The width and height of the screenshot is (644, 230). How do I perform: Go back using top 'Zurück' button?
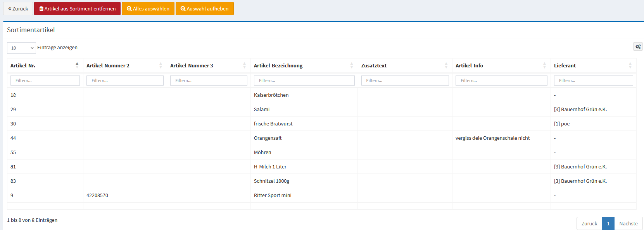click(x=18, y=9)
